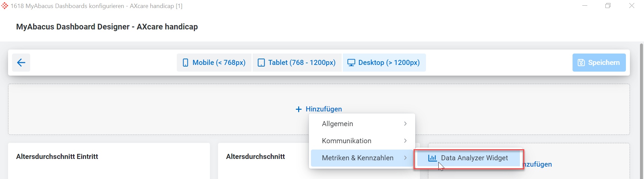Image resolution: width=644 pixels, height=179 pixels.
Task: Open the Metriken & Kennzahlen submenu
Action: coord(362,158)
